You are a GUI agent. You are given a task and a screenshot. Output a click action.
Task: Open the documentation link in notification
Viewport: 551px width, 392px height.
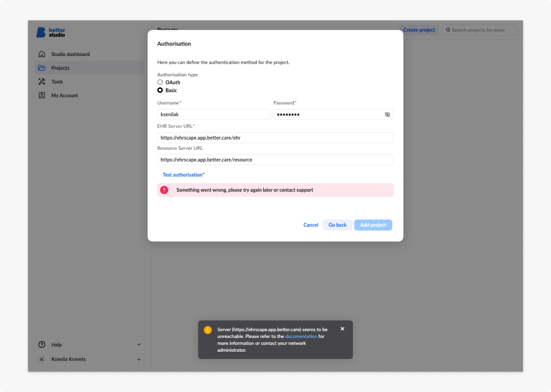tap(301, 336)
